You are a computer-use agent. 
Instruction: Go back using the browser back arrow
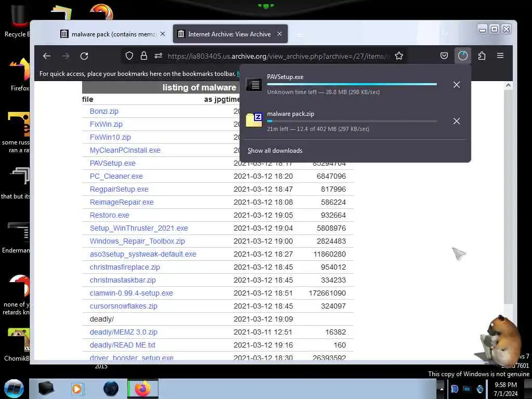click(x=47, y=56)
